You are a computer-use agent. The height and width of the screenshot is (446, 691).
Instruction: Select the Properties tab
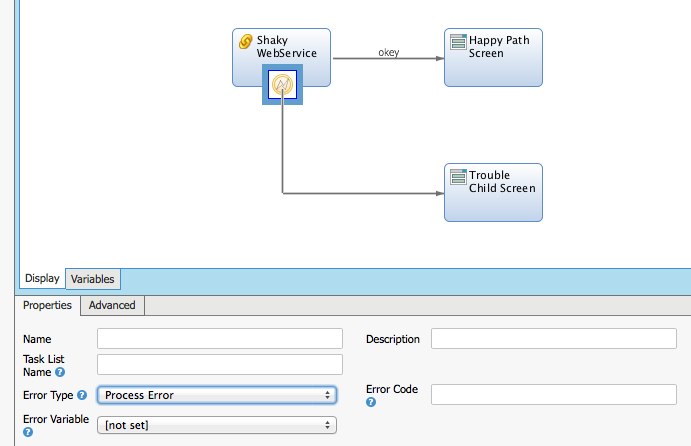[x=48, y=305]
